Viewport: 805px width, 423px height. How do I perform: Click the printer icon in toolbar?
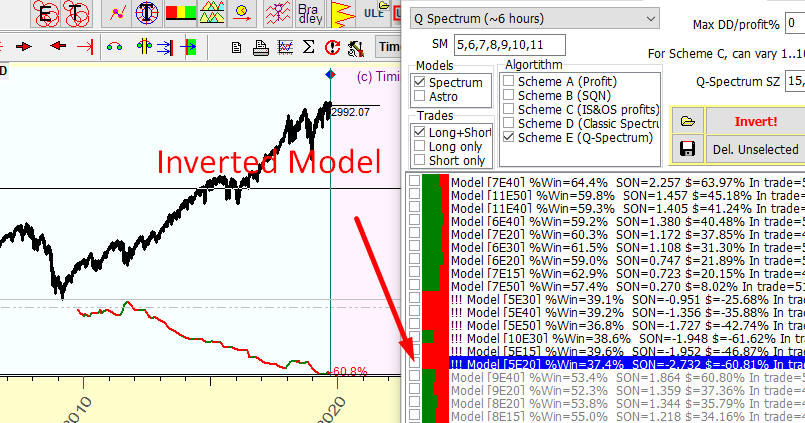[x=260, y=46]
